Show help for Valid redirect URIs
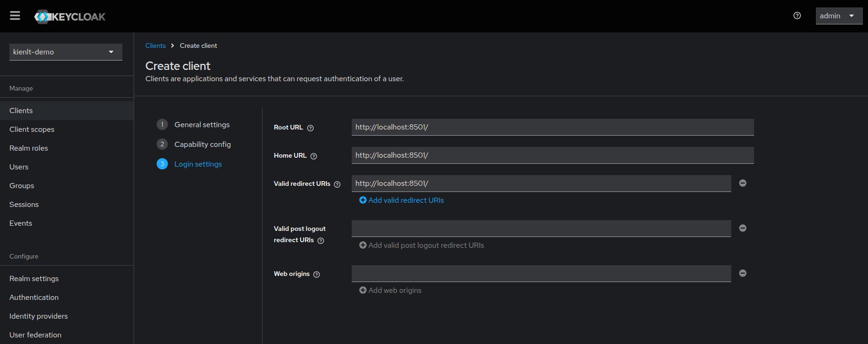Viewport: 868px width, 344px height. (x=337, y=184)
